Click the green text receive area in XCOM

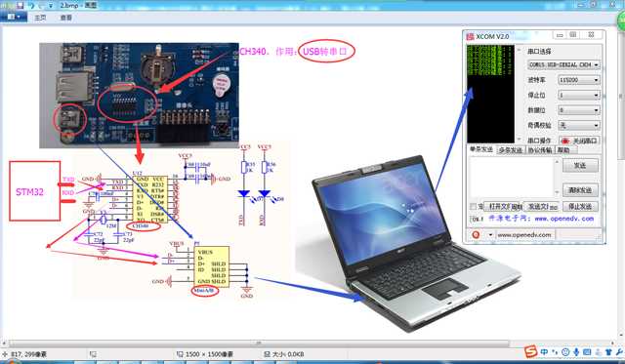coord(490,94)
